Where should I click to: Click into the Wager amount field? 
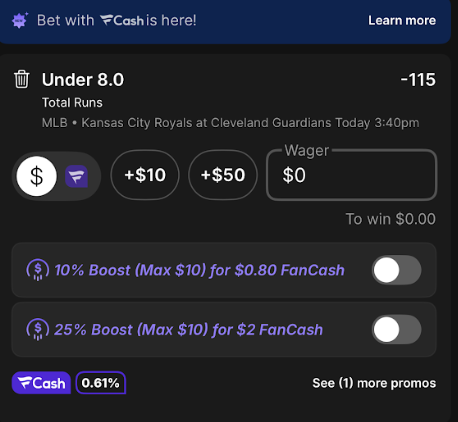351,175
